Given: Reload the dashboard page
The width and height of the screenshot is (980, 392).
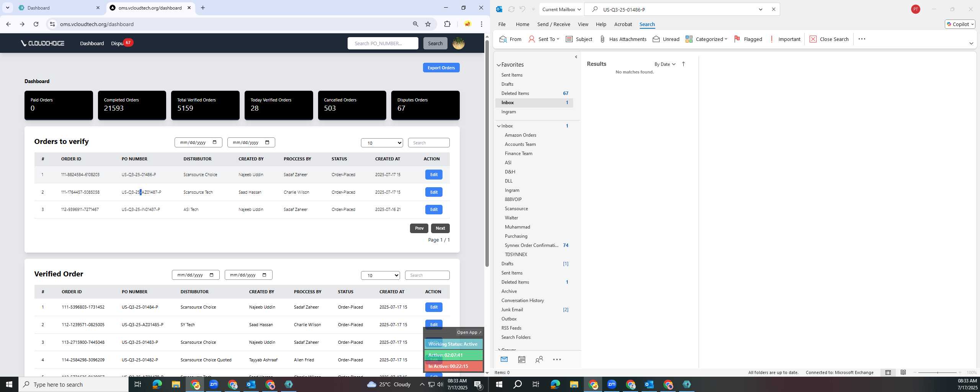Looking at the screenshot, I should 36,24.
